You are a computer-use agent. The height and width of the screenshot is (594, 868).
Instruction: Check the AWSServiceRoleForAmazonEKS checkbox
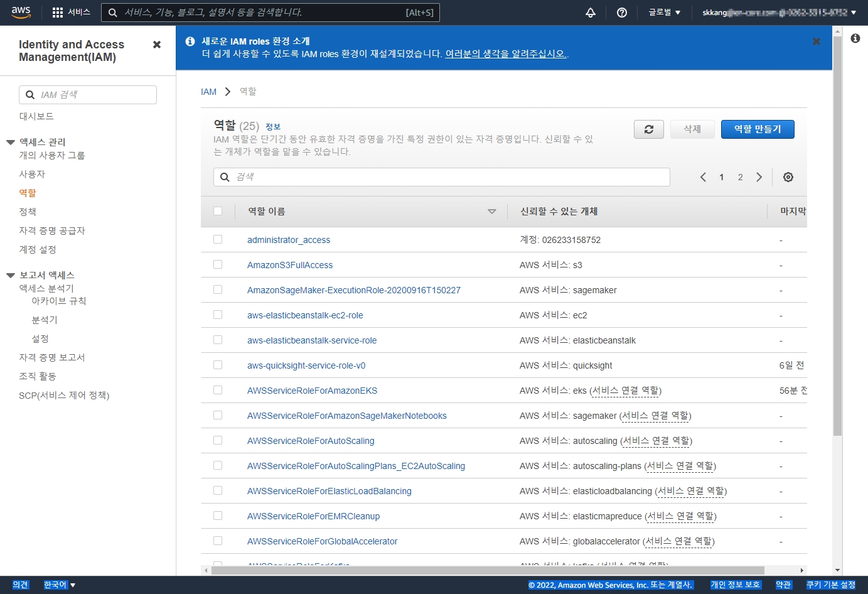pyautogui.click(x=218, y=390)
